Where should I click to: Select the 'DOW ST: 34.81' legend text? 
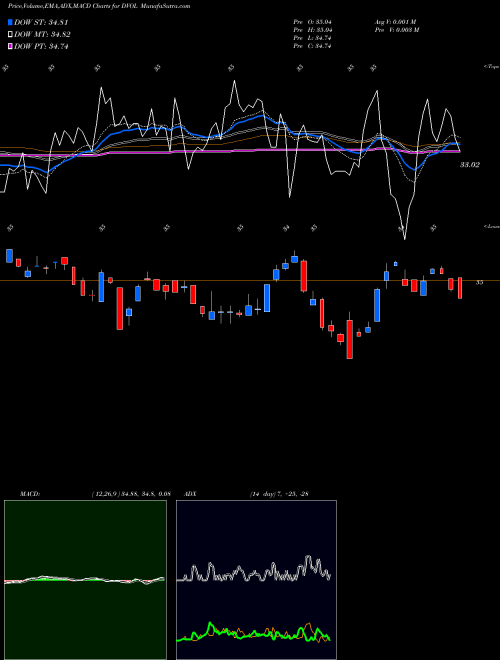coord(41,22)
